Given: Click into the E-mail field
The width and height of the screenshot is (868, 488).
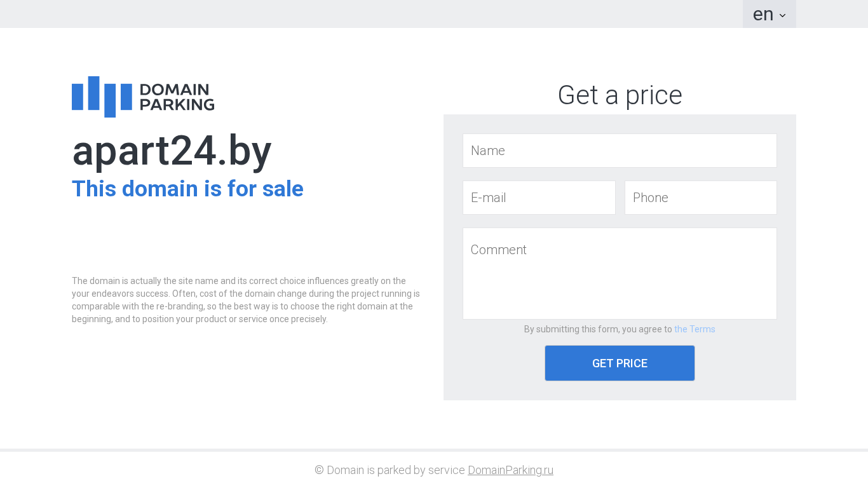Looking at the screenshot, I should 539,198.
